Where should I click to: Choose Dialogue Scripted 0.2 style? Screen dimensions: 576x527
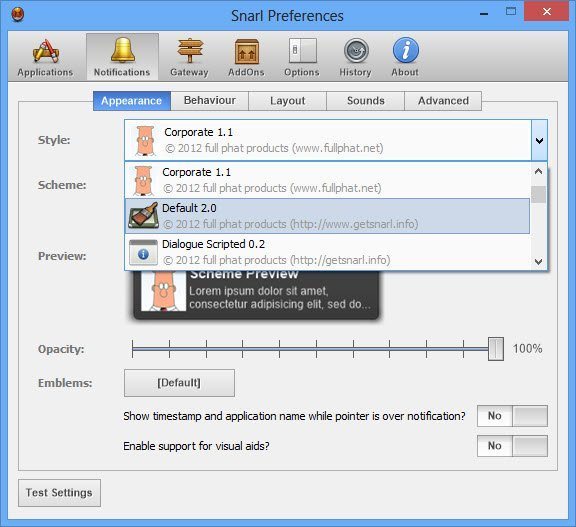[x=327, y=252]
